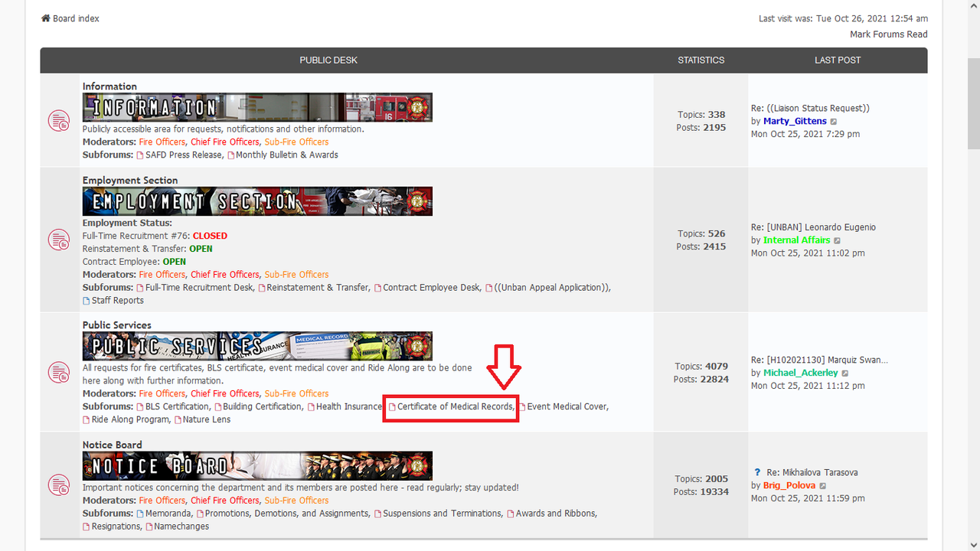
Task: Open Reinstatement & Transfer subforum
Action: point(318,287)
